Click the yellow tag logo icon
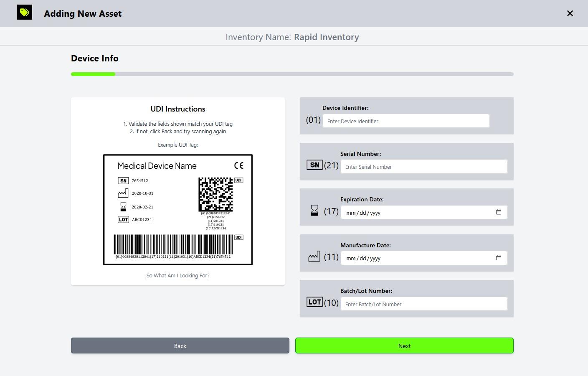Image resolution: width=588 pixels, height=376 pixels. tap(24, 12)
